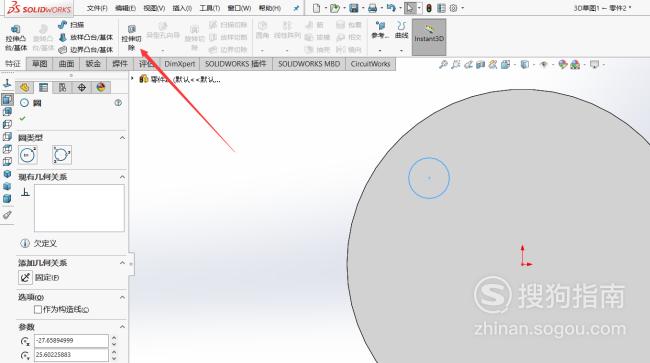Open the Options gear icon
This screenshot has height=363, width=650.
tap(454, 8)
